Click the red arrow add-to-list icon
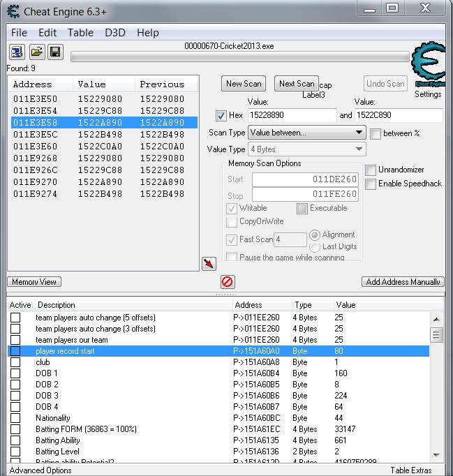Image resolution: width=453 pixels, height=476 pixels. click(209, 263)
